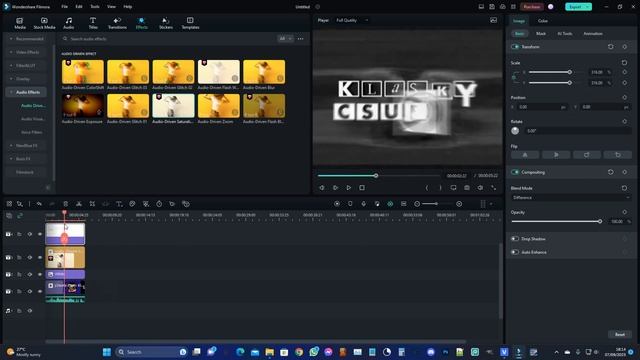
Task: Expand the Recommended effects category
Action: [x=27, y=39]
